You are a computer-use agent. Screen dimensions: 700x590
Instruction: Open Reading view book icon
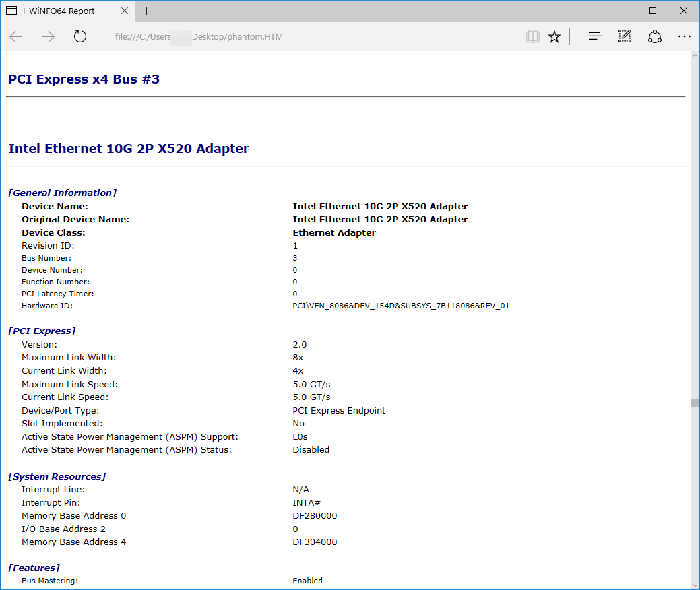(533, 36)
